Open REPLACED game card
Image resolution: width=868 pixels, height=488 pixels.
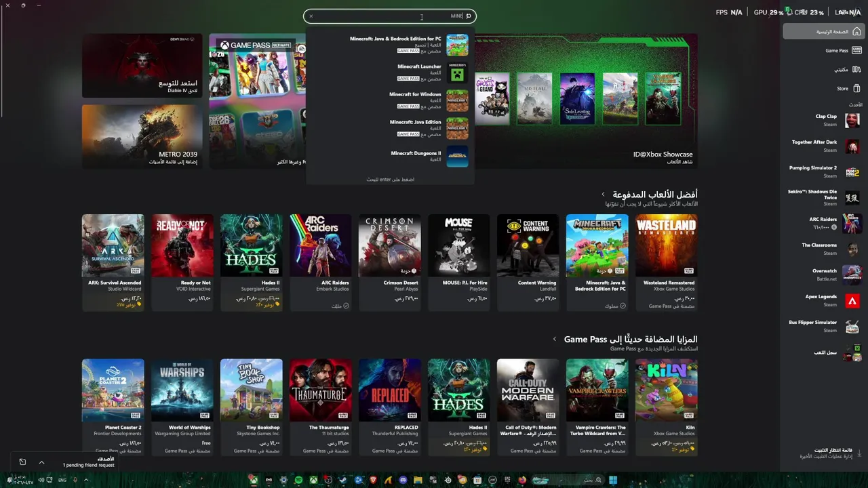(389, 407)
